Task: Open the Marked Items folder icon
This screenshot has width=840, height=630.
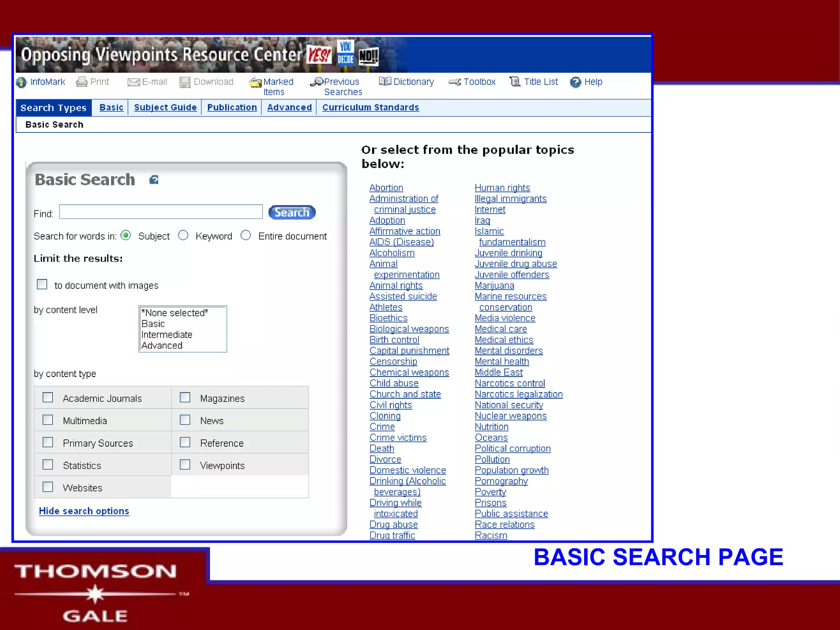Action: point(255,82)
